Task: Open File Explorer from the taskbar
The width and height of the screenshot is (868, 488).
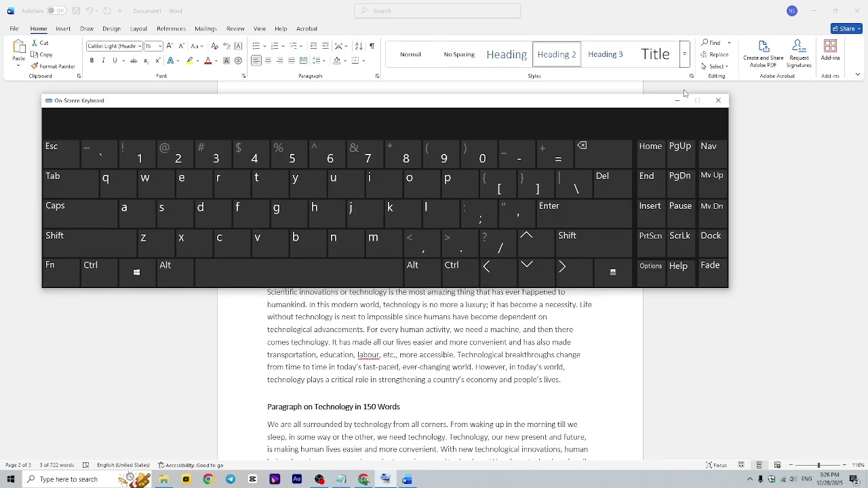Action: 164,480
